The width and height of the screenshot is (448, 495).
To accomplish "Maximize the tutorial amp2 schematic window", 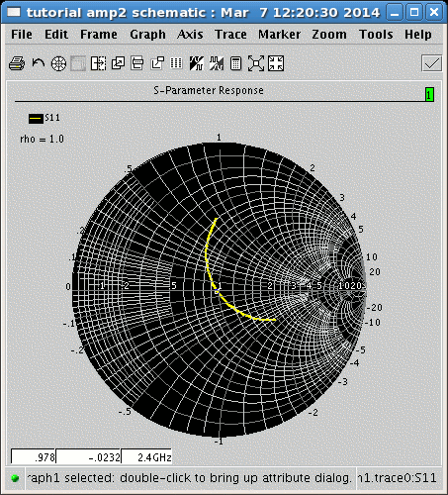I will coord(414,13).
